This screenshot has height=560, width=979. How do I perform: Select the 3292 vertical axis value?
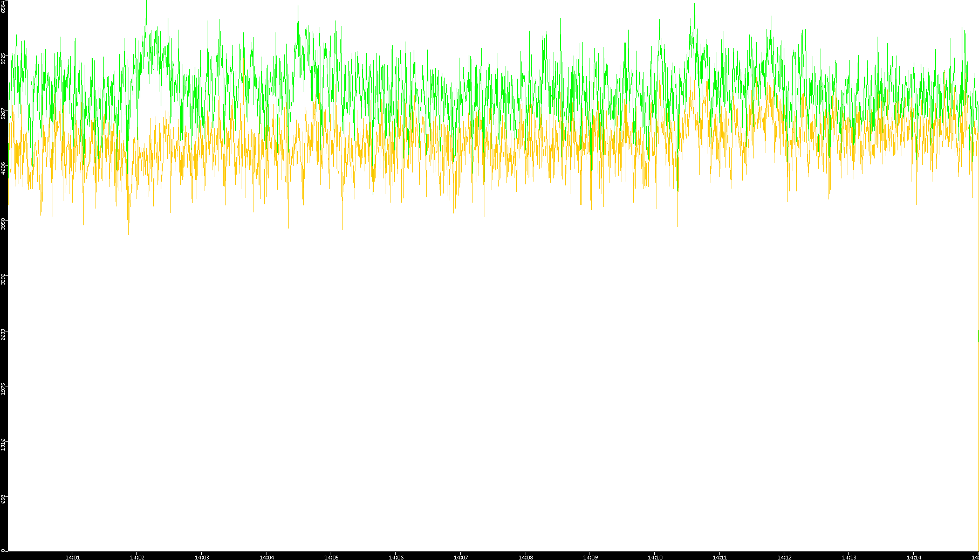[3, 279]
